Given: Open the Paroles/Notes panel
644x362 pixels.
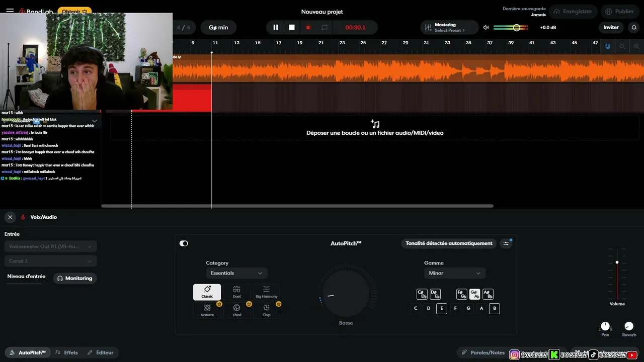Looking at the screenshot, I should coord(483,352).
